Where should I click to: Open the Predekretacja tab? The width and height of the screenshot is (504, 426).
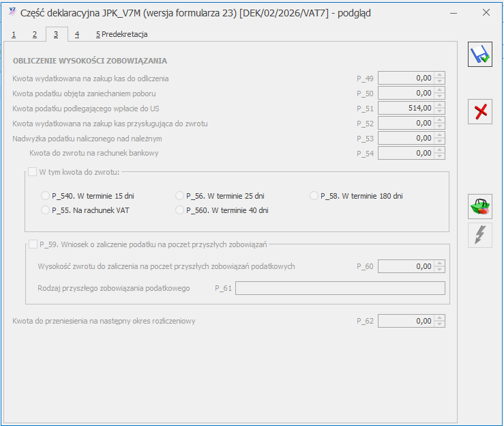click(x=121, y=34)
